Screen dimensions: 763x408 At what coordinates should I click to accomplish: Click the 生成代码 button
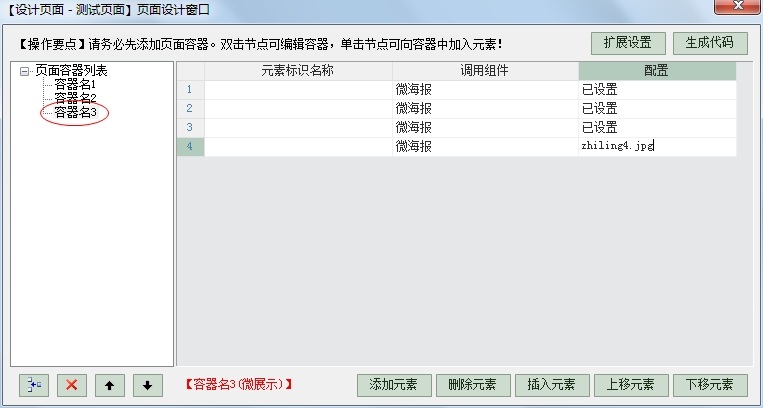pyautogui.click(x=709, y=43)
